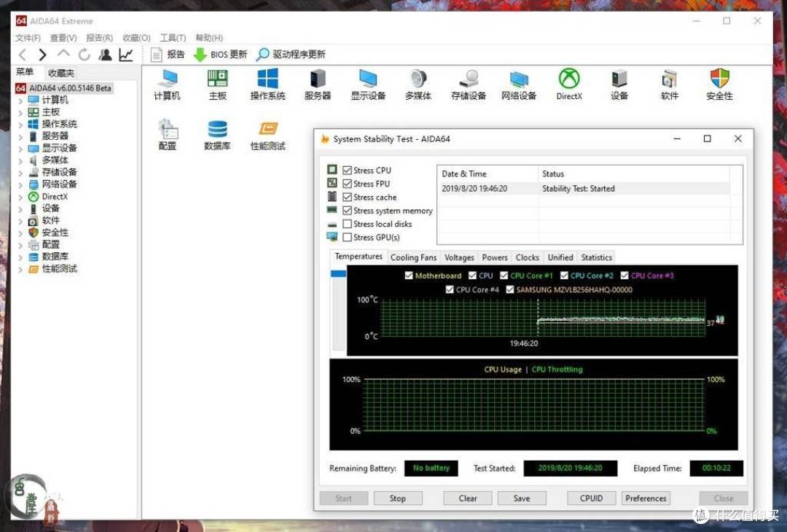
Task: Expand the 性能测试 tree node
Action: pyautogui.click(x=20, y=270)
